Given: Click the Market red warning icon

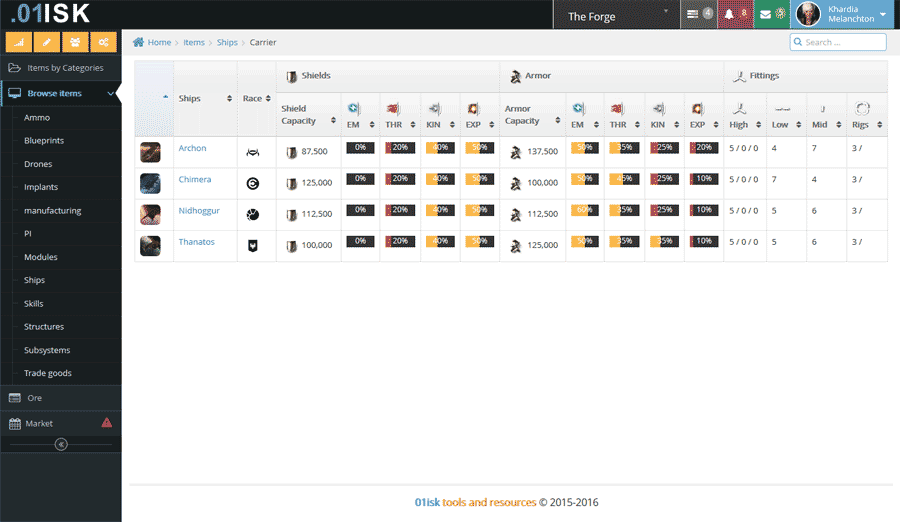Looking at the screenshot, I should pos(107,423).
